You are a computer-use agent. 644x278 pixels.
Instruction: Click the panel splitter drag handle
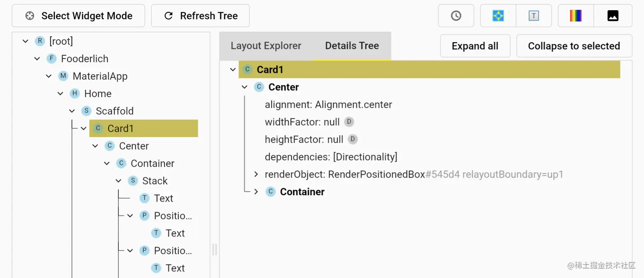point(215,249)
